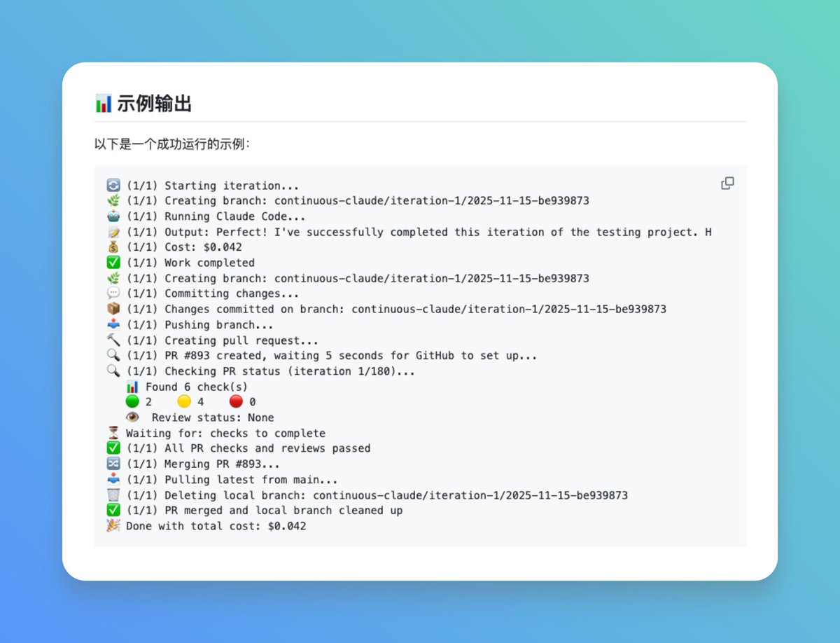Click the shuffle emoji beside Merging PR #893

click(x=113, y=464)
